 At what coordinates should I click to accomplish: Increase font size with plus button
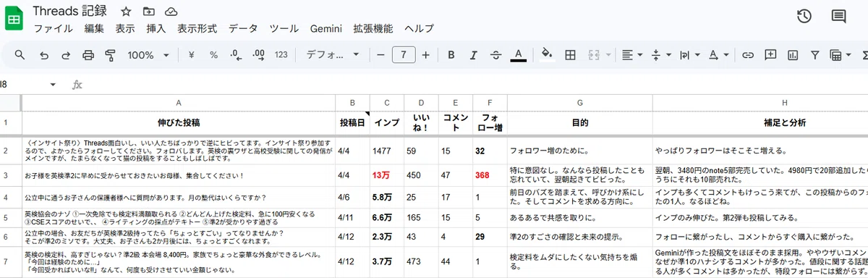click(x=426, y=55)
